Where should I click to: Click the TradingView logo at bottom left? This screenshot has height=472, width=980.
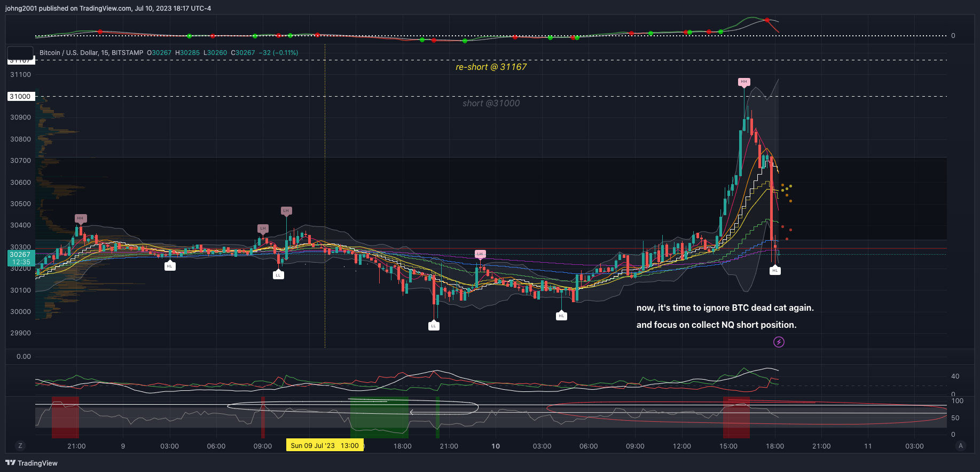coord(32,463)
